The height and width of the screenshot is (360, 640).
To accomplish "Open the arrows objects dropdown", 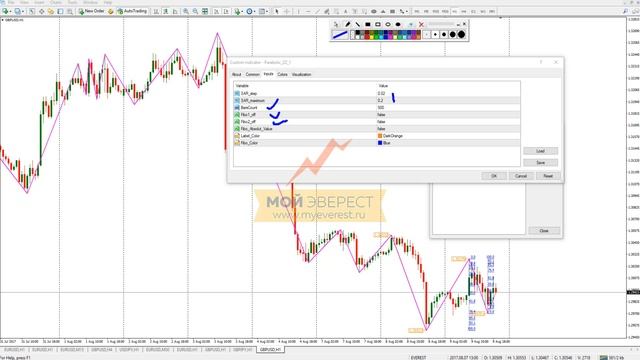I will point(403,11).
